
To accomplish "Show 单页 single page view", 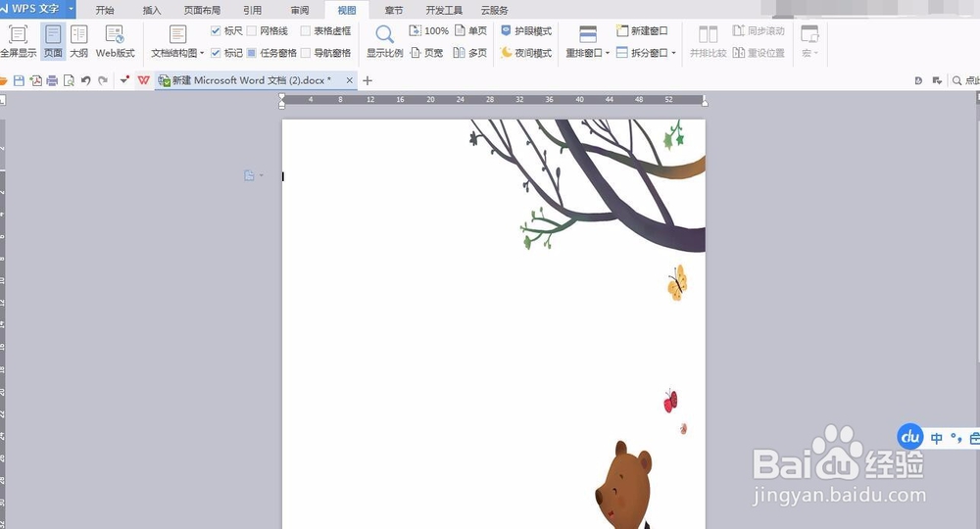I will (x=470, y=30).
